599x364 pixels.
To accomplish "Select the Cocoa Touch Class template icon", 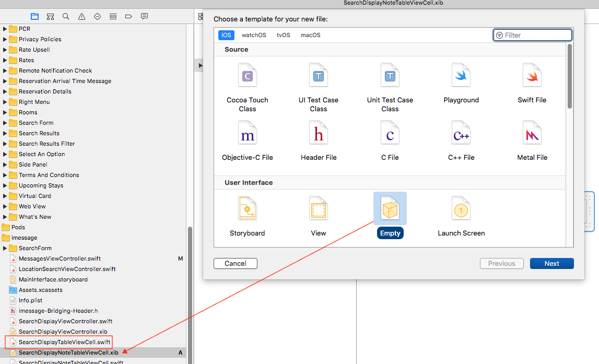I will pyautogui.click(x=247, y=75).
